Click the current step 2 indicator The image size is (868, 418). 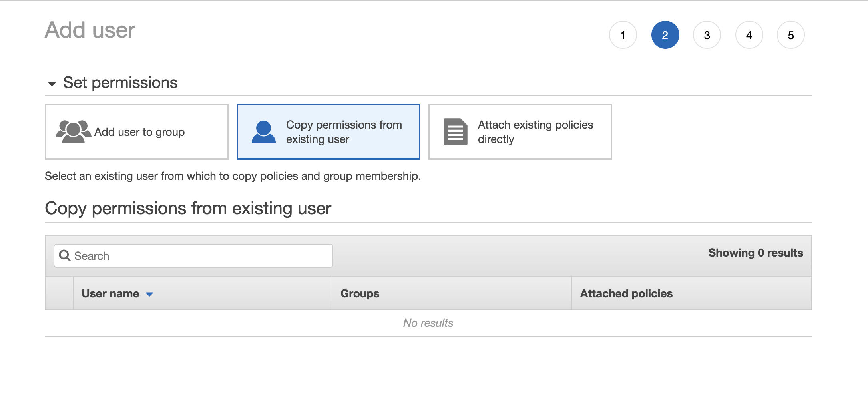coord(665,35)
